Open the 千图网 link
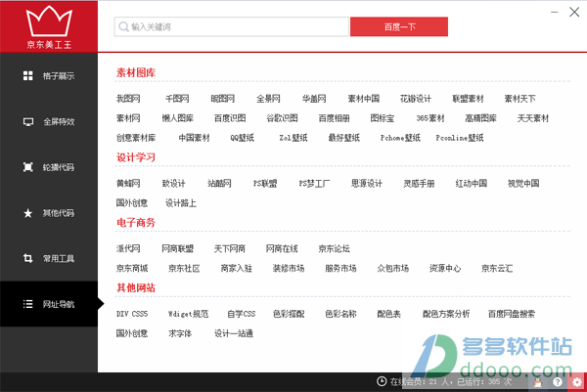This screenshot has height=392, width=587. coord(177,99)
